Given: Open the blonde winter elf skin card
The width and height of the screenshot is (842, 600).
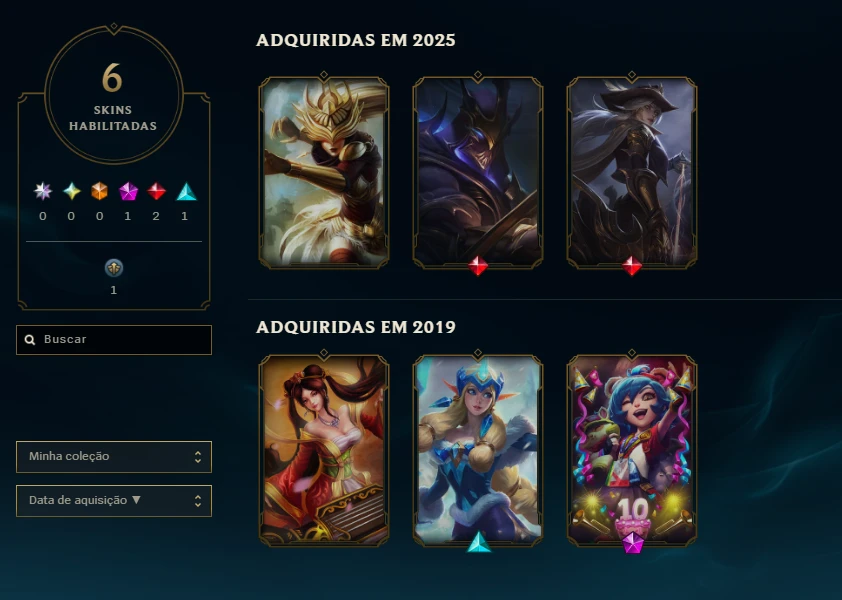Looking at the screenshot, I should (x=478, y=450).
